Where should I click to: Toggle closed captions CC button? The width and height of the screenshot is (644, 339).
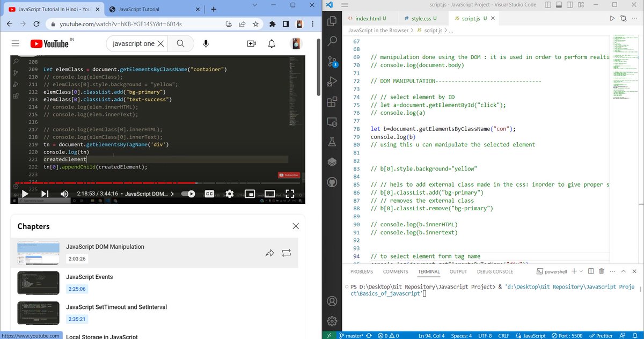pyautogui.click(x=210, y=194)
